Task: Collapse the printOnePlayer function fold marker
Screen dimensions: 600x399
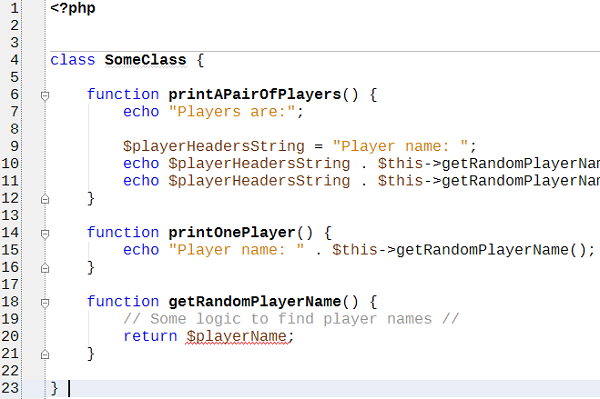Action: pyautogui.click(x=45, y=233)
